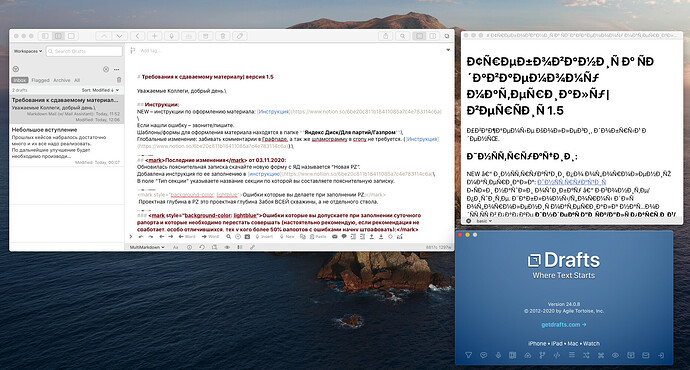
Task: Click the blue hyperlink in the preview window
Action: [572, 182]
